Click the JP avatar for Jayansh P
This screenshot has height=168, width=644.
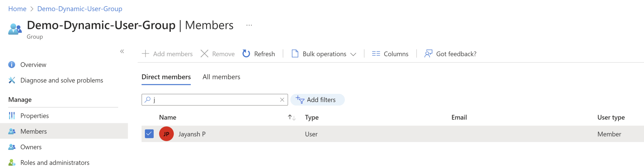(167, 134)
